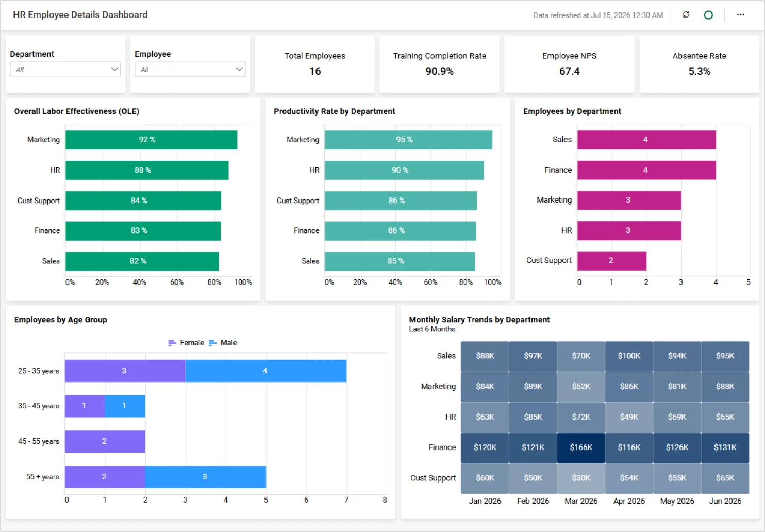Select the Sales 82 % OLE bar
The height and width of the screenshot is (532, 765).
pos(142,261)
